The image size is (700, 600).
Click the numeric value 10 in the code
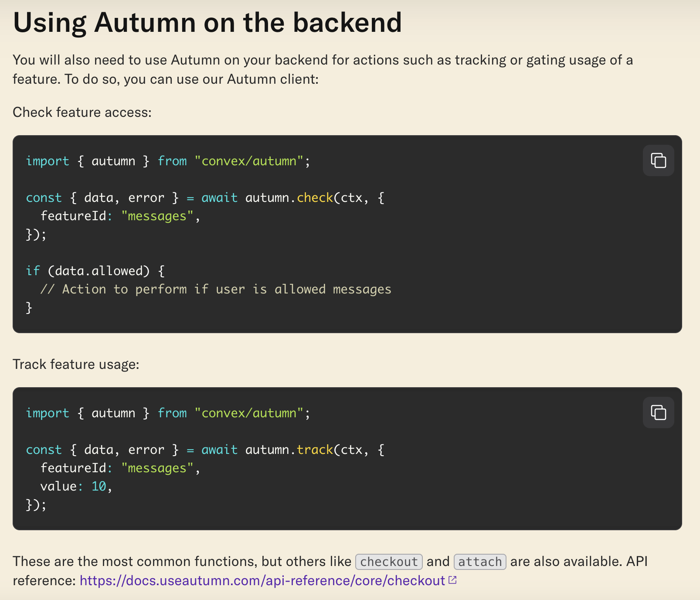point(99,487)
